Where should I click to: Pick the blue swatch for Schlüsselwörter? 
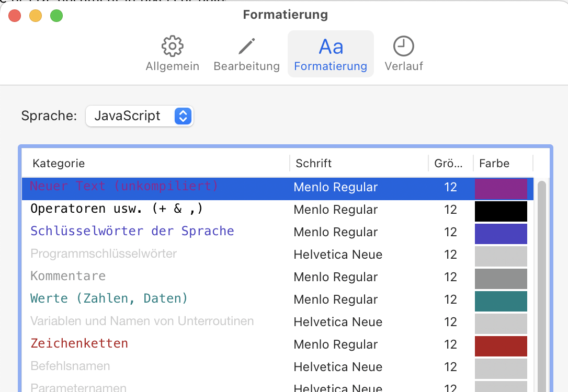coord(501,234)
